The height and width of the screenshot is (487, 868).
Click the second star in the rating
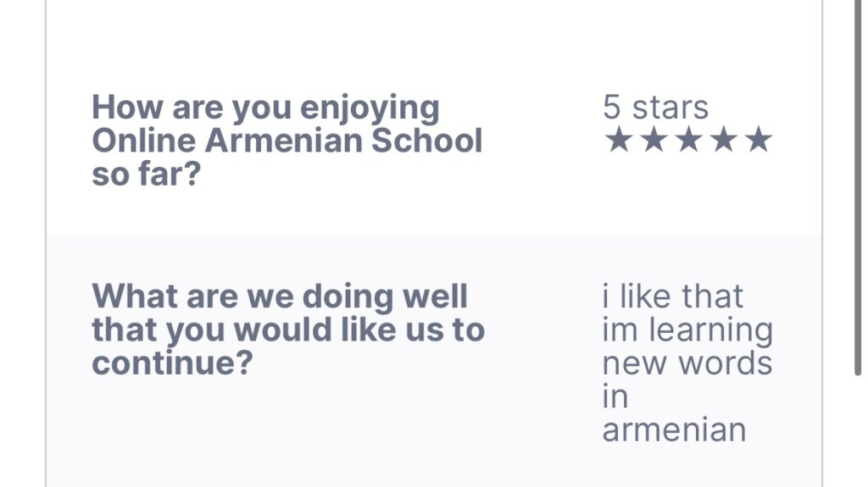coord(653,141)
